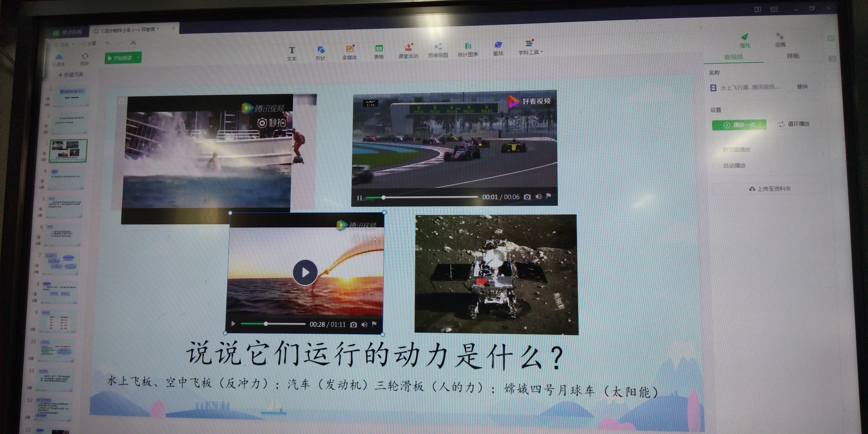Image resolution: width=868 pixels, height=434 pixels.
Task: Click 上传至资料夹 upload button
Action: [770, 189]
